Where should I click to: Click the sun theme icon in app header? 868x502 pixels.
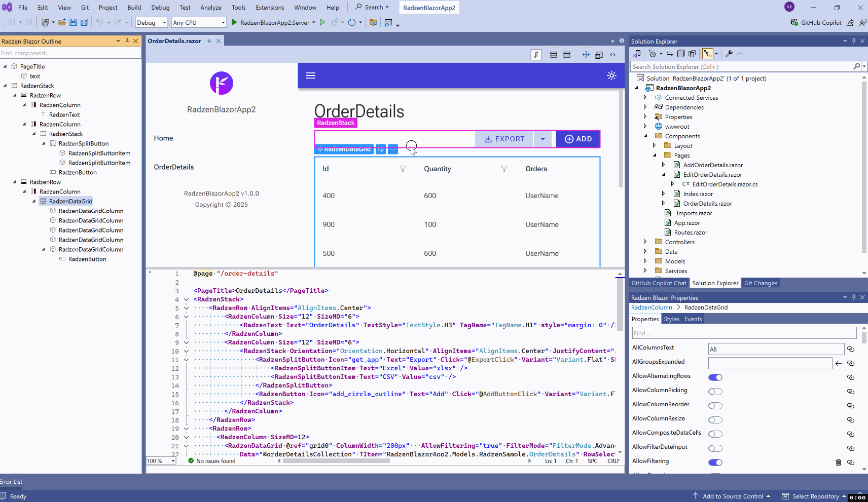point(611,75)
